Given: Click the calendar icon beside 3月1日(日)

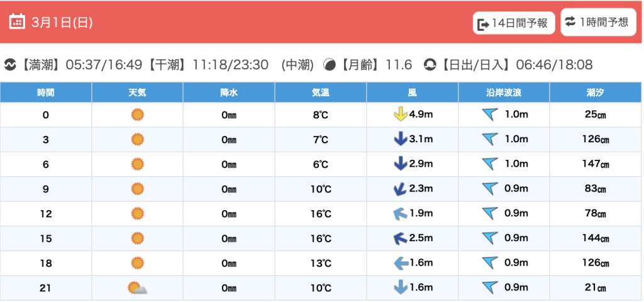Looking at the screenshot, I should pos(17,22).
